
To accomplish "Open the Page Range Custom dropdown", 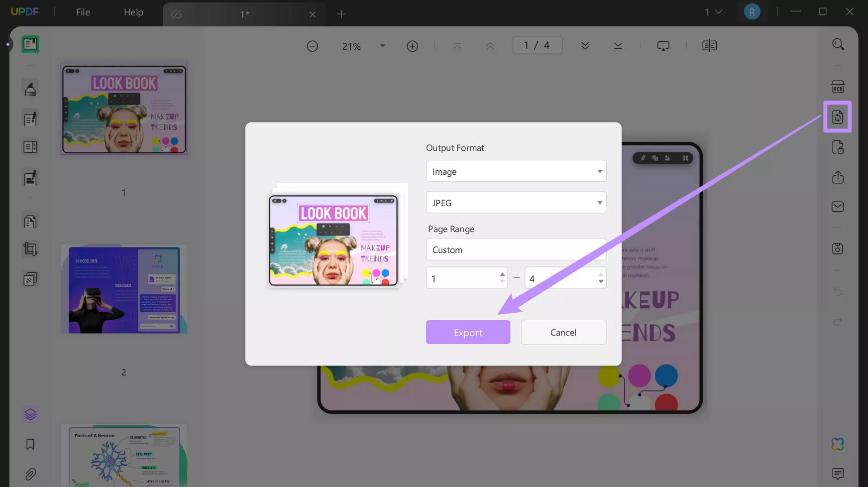I will click(516, 249).
